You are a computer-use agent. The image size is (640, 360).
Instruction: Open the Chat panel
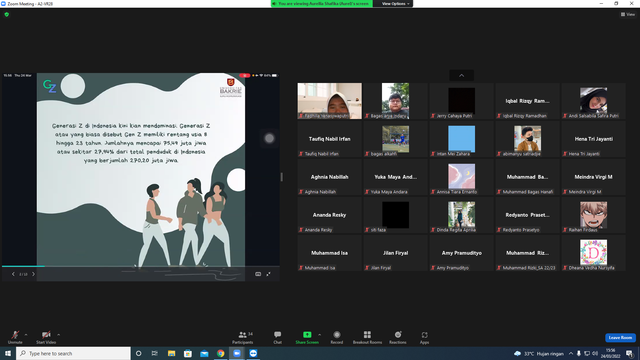click(278, 337)
